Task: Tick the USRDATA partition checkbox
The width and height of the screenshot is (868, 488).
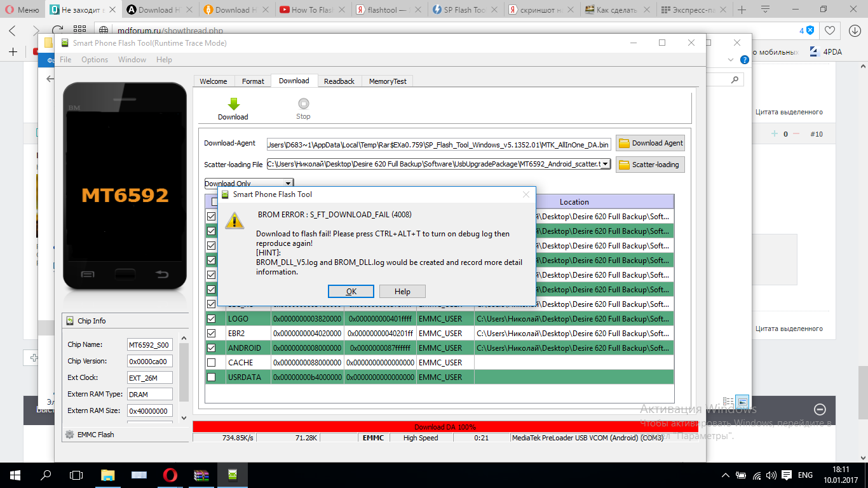Action: pyautogui.click(x=212, y=377)
